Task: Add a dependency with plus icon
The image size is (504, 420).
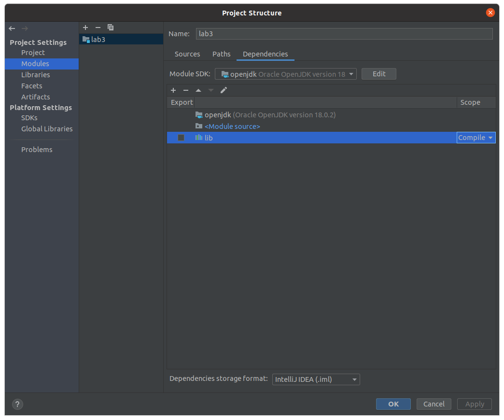Action: (x=173, y=90)
